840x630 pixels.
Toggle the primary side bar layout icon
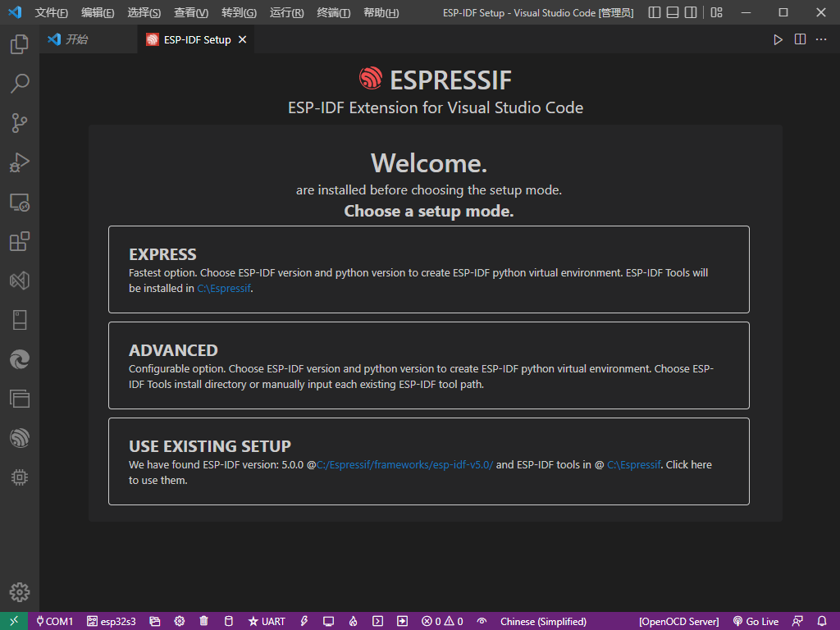(654, 12)
